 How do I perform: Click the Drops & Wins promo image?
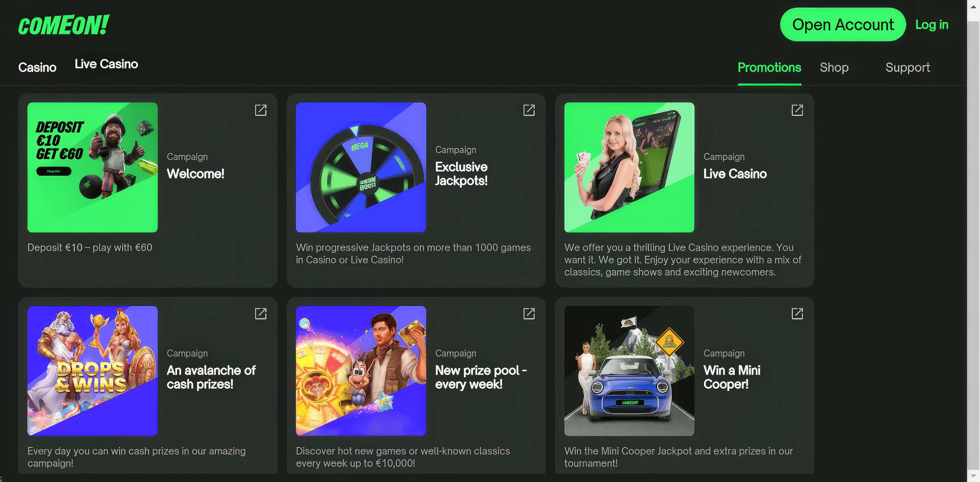[x=92, y=371]
